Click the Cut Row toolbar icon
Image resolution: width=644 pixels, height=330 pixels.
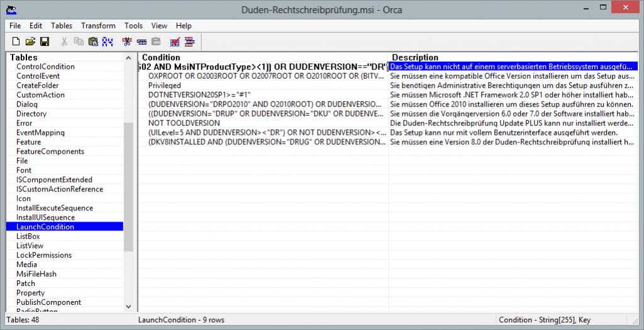coord(127,42)
